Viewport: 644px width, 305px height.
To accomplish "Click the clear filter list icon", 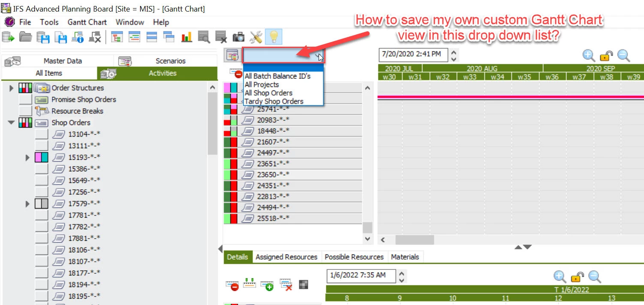I will click(221, 37).
